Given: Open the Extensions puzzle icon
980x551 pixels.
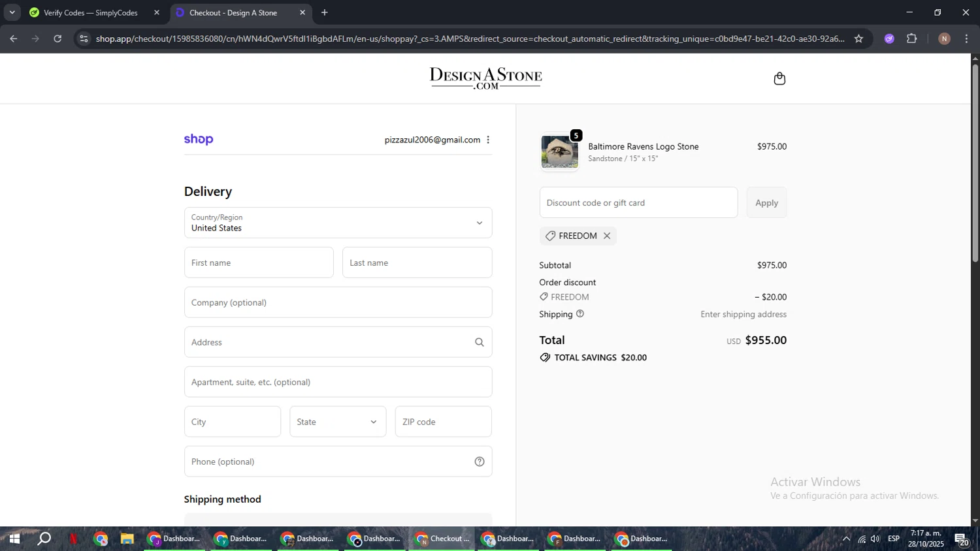Looking at the screenshot, I should 912,39.
